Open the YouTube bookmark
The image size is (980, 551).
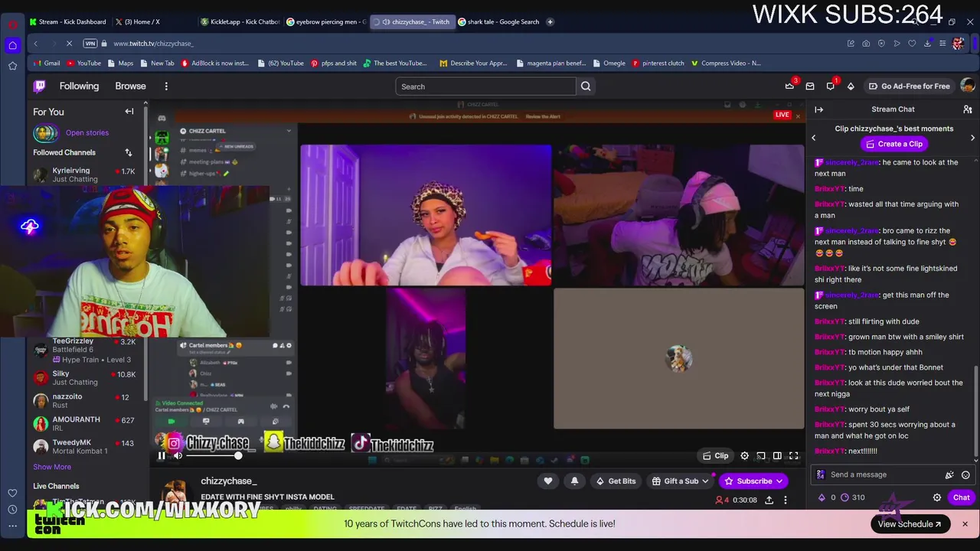point(83,64)
